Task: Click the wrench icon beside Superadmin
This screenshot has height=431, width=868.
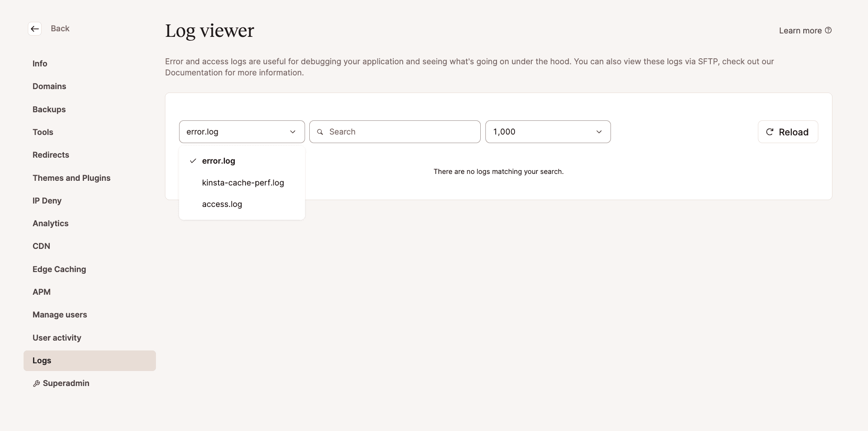Action: [x=36, y=383]
